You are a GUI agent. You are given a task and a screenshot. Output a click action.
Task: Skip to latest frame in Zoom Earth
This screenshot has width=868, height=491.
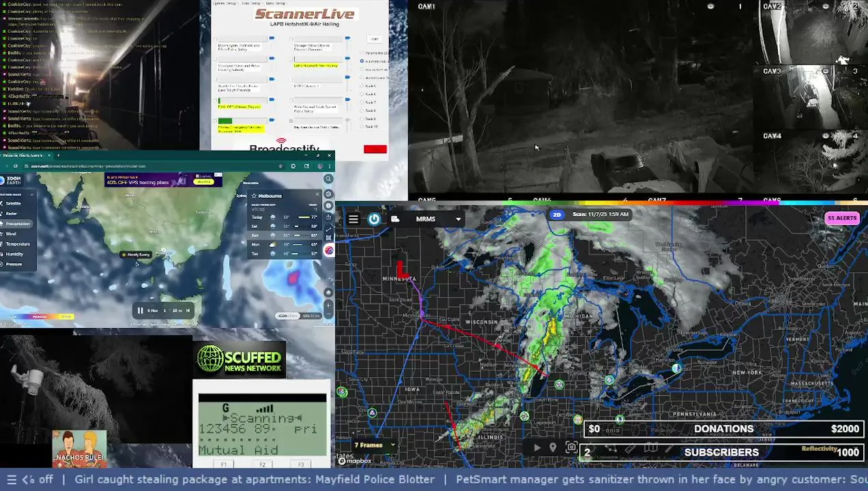coord(188,310)
